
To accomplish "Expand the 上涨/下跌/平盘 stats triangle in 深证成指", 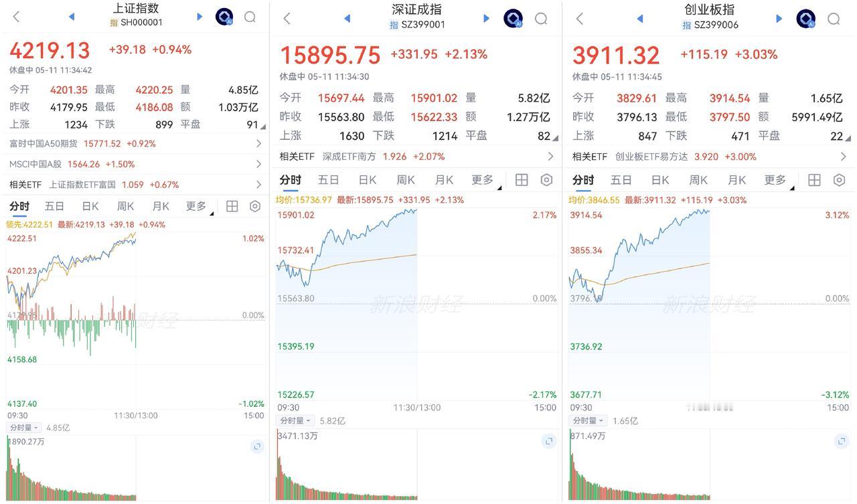I will point(554,139).
